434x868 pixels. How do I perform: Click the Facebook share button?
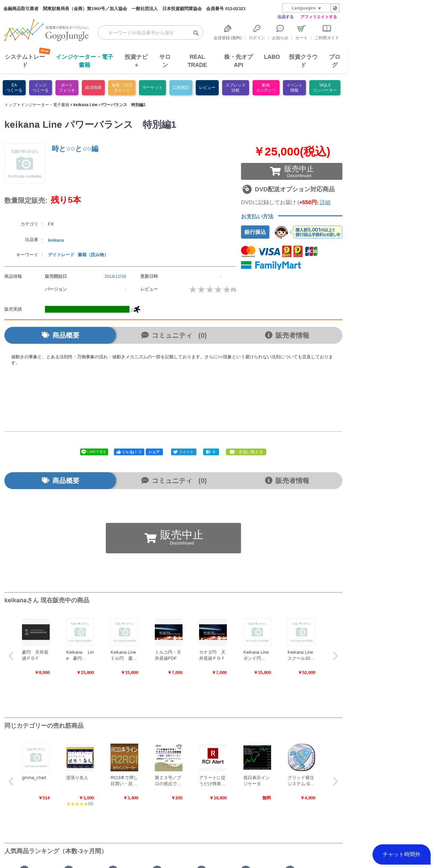click(x=154, y=452)
